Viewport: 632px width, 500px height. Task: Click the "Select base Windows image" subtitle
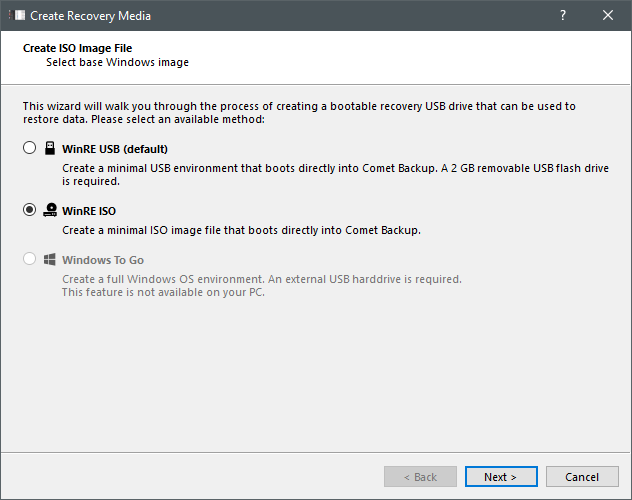click(117, 62)
